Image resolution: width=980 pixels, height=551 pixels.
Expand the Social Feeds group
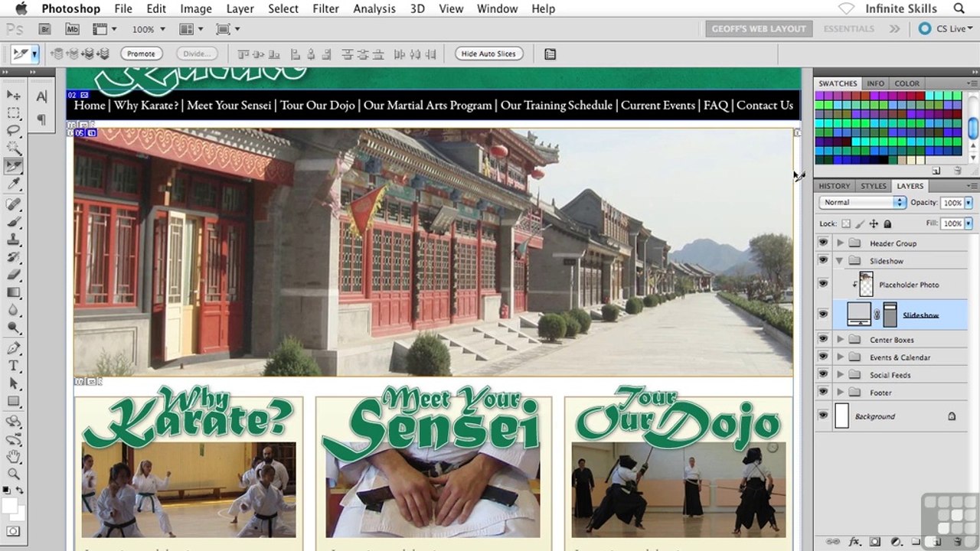click(840, 375)
